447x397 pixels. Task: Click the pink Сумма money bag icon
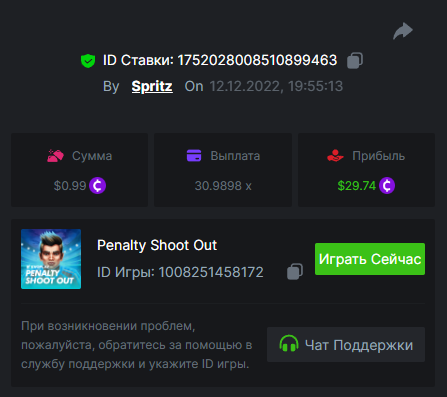click(x=55, y=156)
